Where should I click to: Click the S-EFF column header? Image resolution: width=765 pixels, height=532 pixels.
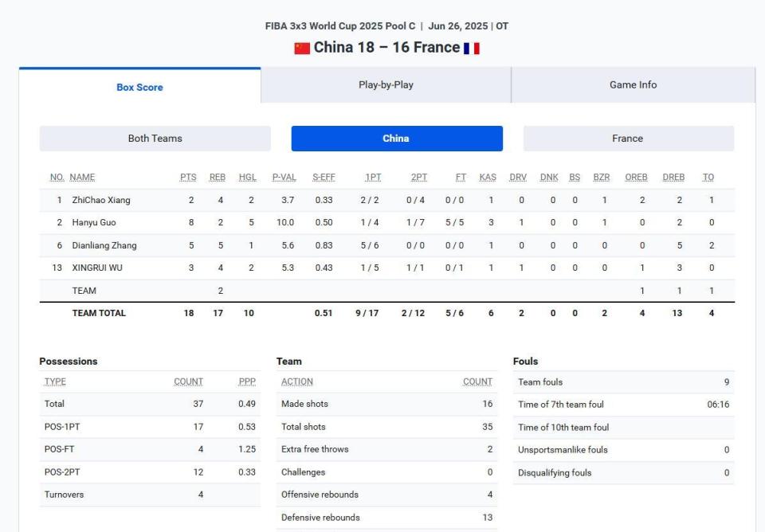324,177
